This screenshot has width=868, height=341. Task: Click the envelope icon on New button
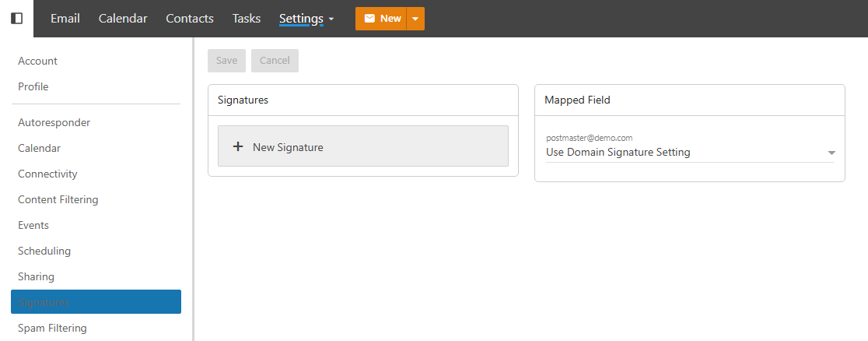point(369,19)
